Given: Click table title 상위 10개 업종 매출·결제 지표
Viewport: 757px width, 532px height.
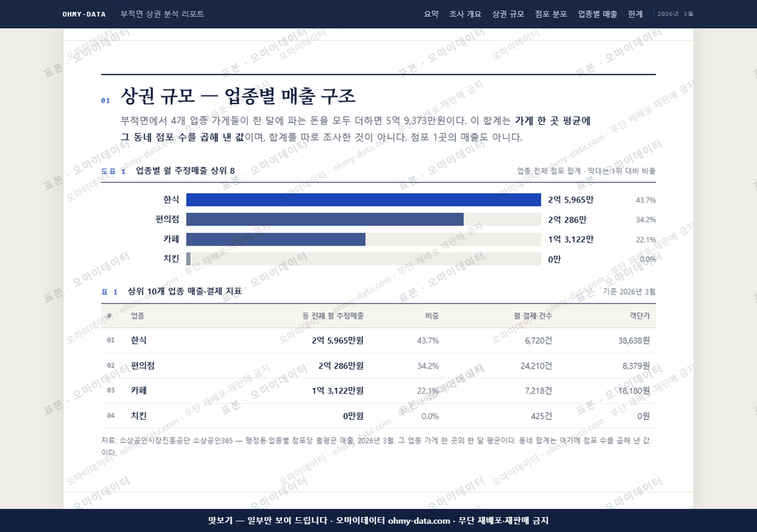Looking at the screenshot, I should click(184, 291).
